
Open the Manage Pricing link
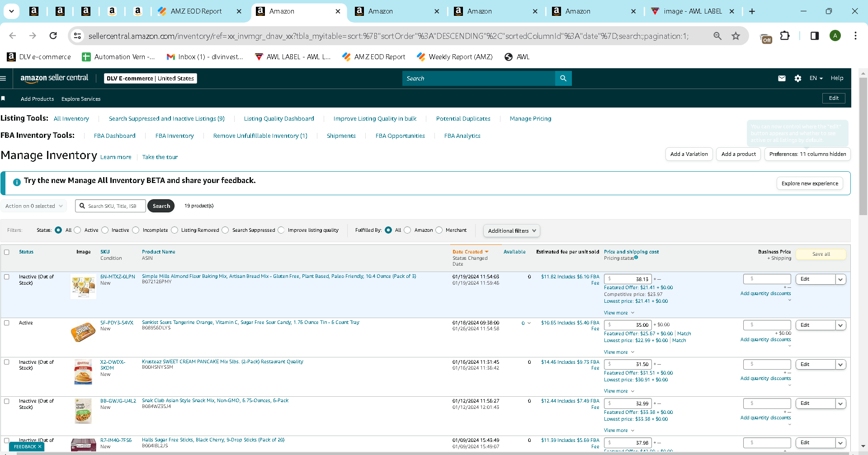[x=531, y=119]
